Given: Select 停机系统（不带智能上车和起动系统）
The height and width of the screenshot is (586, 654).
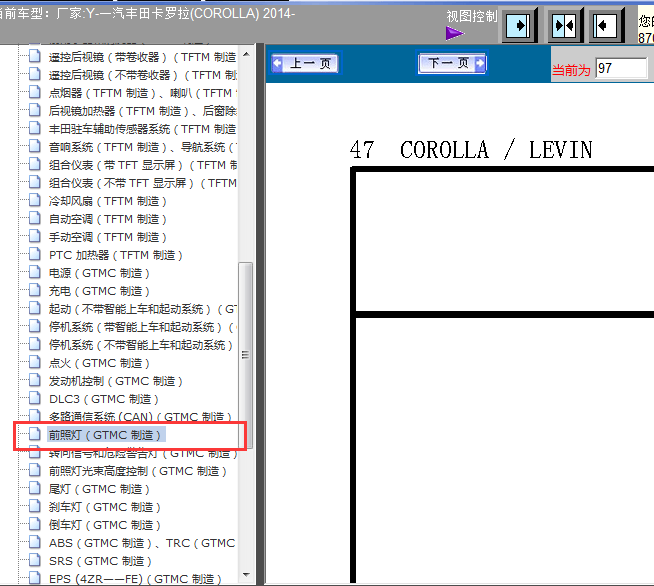Looking at the screenshot, I should coord(141,345).
